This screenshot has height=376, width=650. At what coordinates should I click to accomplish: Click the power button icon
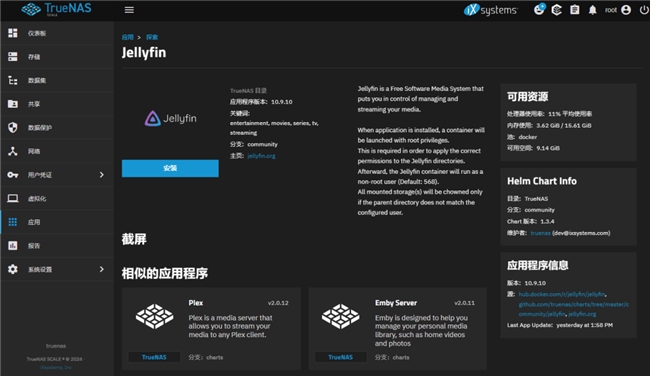644,10
